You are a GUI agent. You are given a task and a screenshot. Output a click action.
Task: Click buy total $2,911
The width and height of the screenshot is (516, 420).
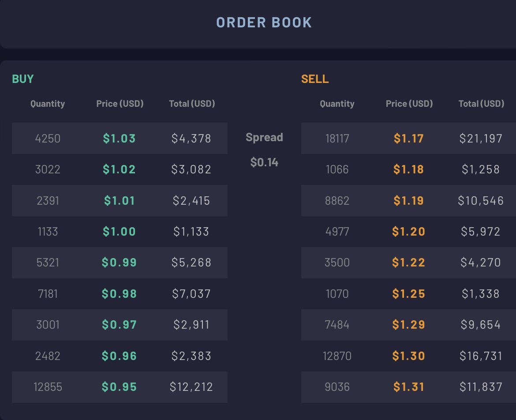191,325
